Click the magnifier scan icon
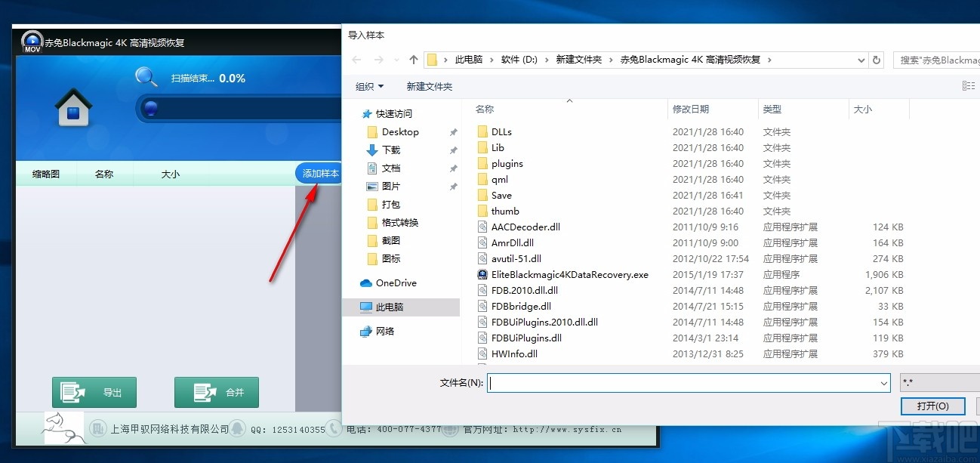 [x=146, y=76]
